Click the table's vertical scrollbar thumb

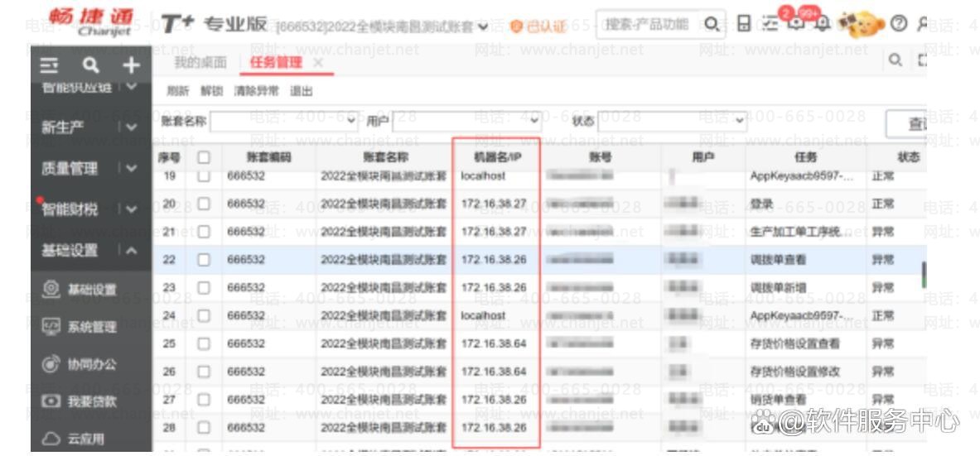[x=924, y=275]
